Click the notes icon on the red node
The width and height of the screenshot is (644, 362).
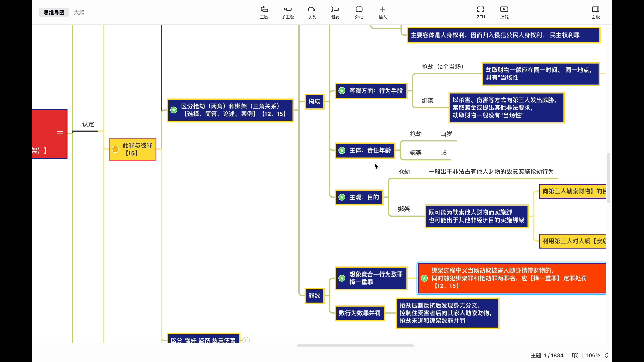[x=60, y=133]
